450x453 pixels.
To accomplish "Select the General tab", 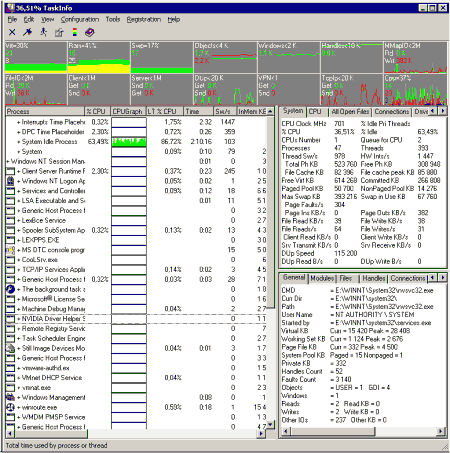I will tap(294, 277).
